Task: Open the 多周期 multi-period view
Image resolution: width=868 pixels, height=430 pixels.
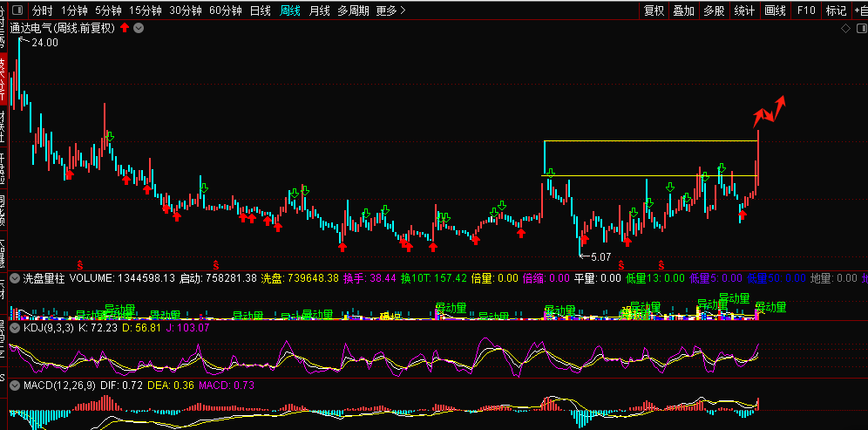Action: (x=353, y=10)
